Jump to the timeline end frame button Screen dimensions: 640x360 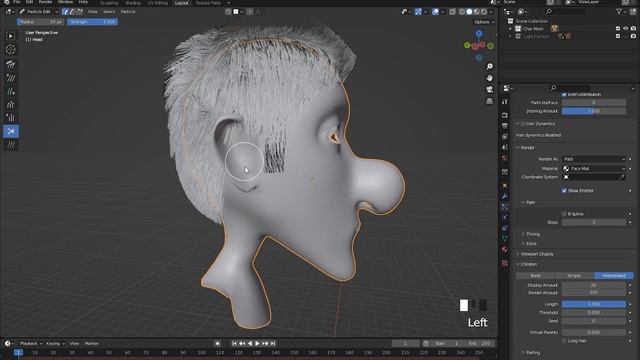pos(273,344)
